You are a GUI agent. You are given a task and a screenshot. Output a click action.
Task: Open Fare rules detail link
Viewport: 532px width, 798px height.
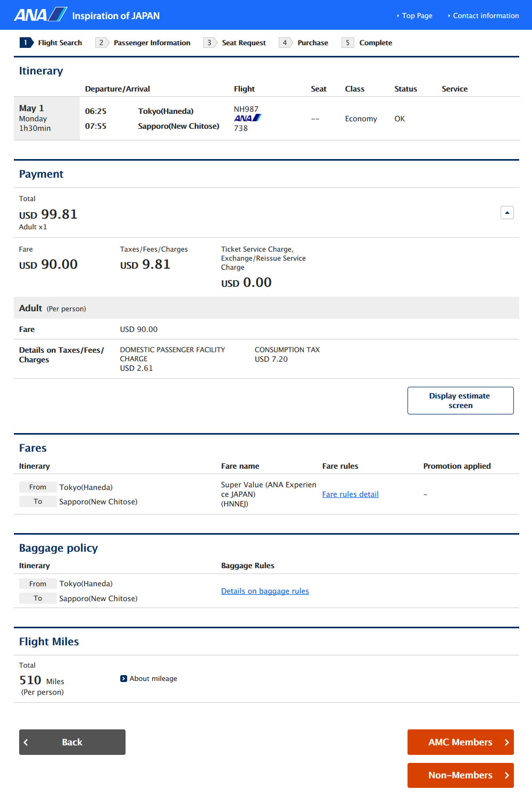350,494
